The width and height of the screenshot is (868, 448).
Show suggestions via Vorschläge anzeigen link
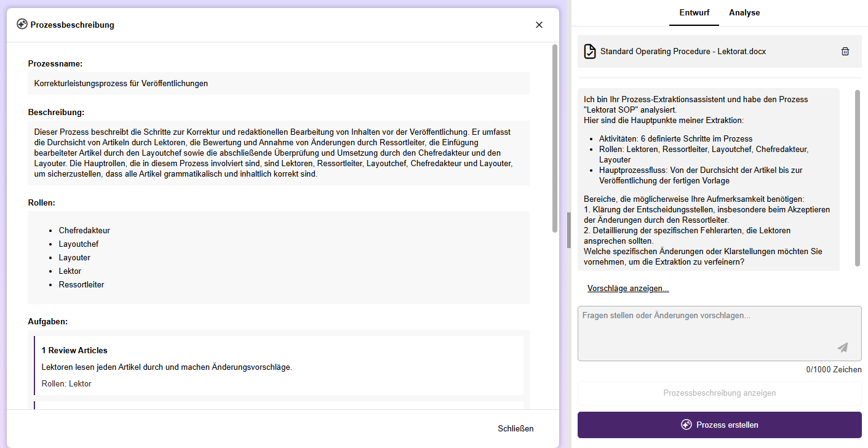(x=628, y=289)
